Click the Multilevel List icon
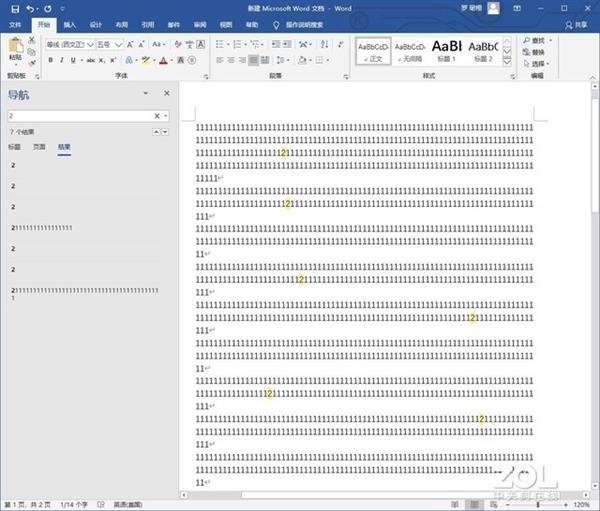Viewport: 600px width, 511px height. click(x=255, y=45)
